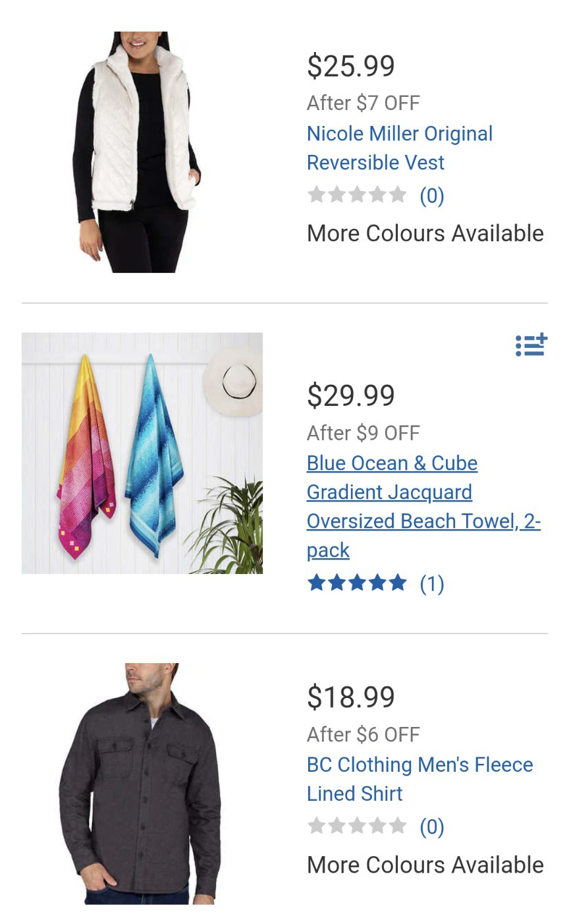Click the men's fleece lined shirt image
This screenshot has height=924, width=569.
pos(140,784)
